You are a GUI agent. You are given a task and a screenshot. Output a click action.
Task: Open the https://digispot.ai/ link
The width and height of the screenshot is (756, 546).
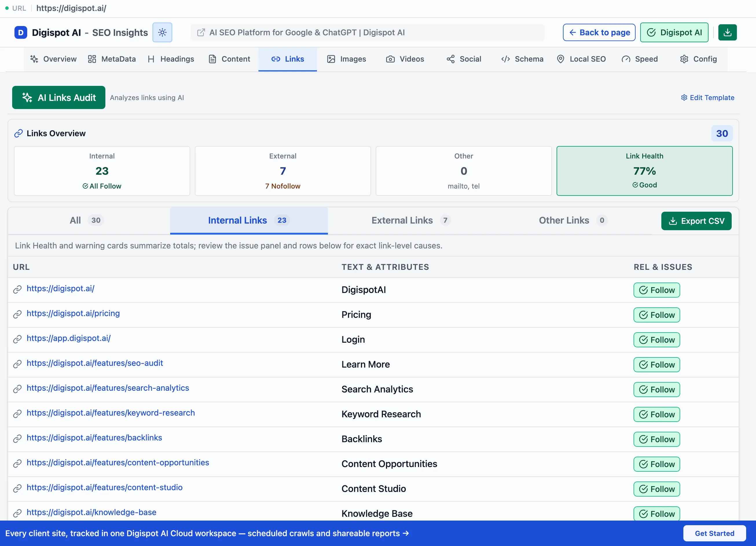[x=60, y=289]
